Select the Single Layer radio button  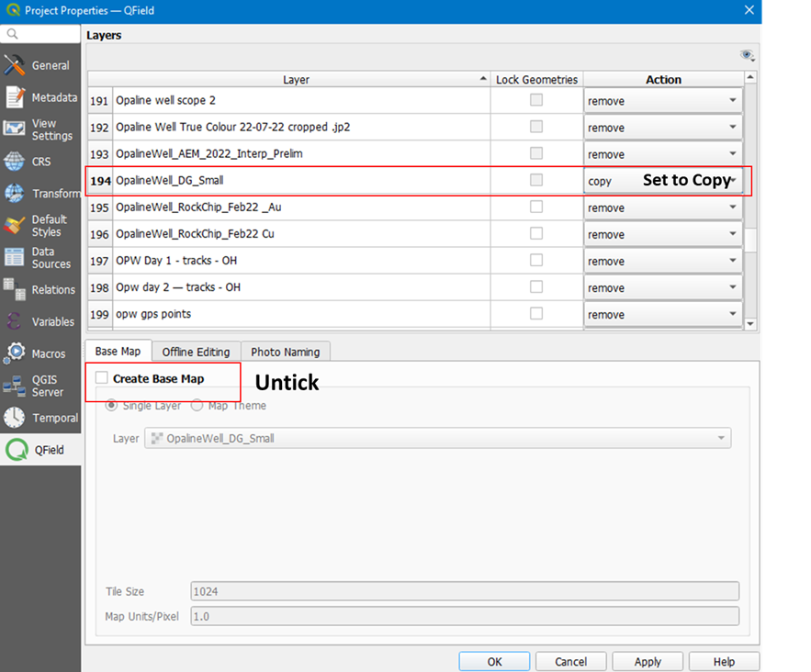(111, 405)
